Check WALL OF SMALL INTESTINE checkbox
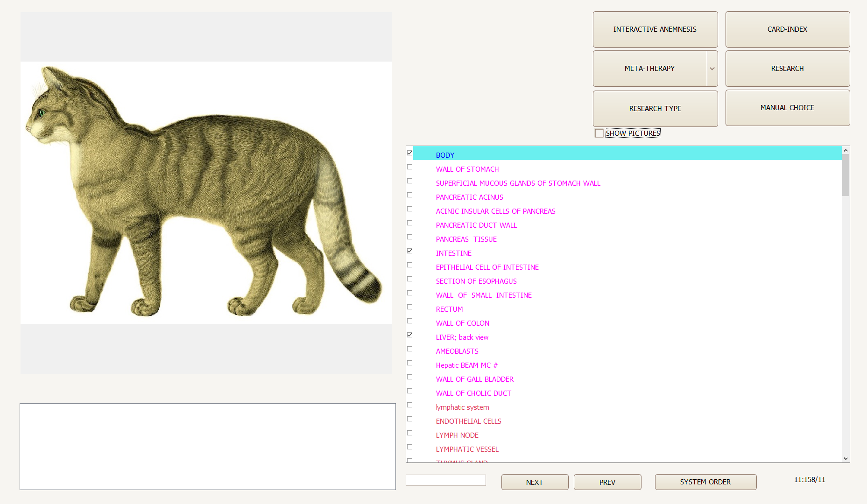The width and height of the screenshot is (867, 504). (409, 293)
